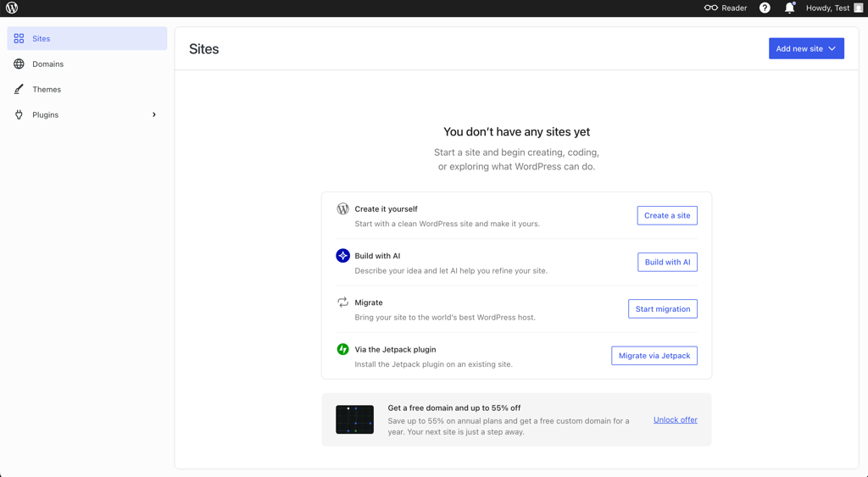
Task: Click 'Start with a clean WordPress site' description
Action: pos(448,224)
